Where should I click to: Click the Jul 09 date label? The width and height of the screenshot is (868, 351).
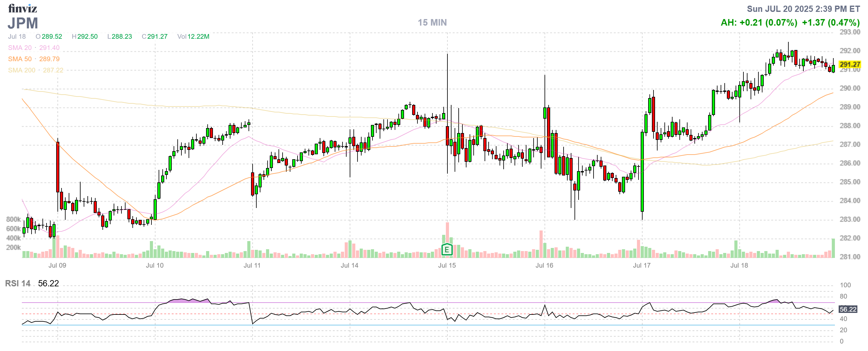pyautogui.click(x=57, y=265)
